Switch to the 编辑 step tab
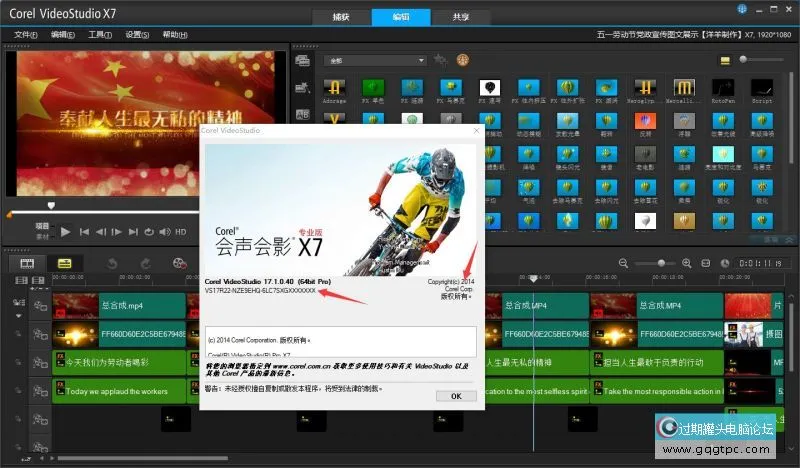Image resolution: width=800 pixels, height=468 pixels. click(x=401, y=17)
